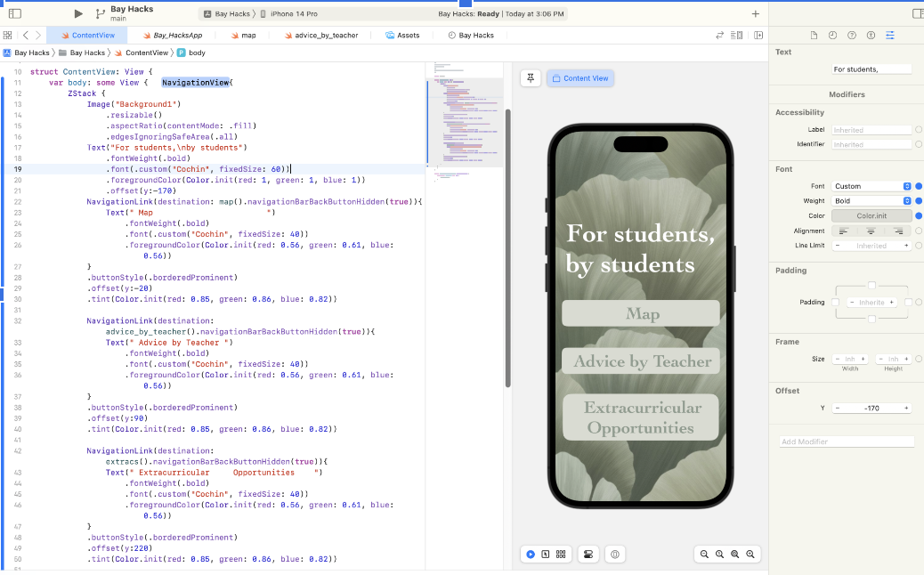Open the Color.init color well

pos(871,215)
